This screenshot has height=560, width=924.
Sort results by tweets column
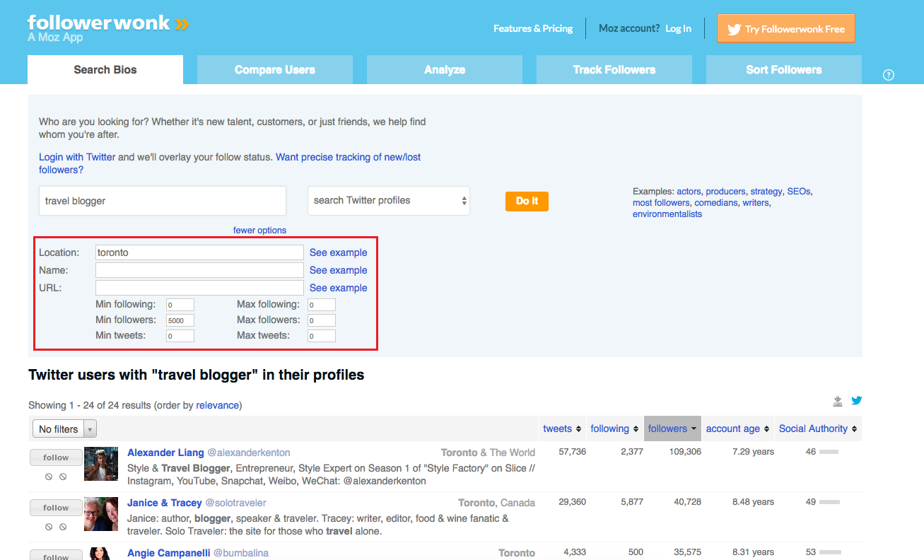coord(562,428)
